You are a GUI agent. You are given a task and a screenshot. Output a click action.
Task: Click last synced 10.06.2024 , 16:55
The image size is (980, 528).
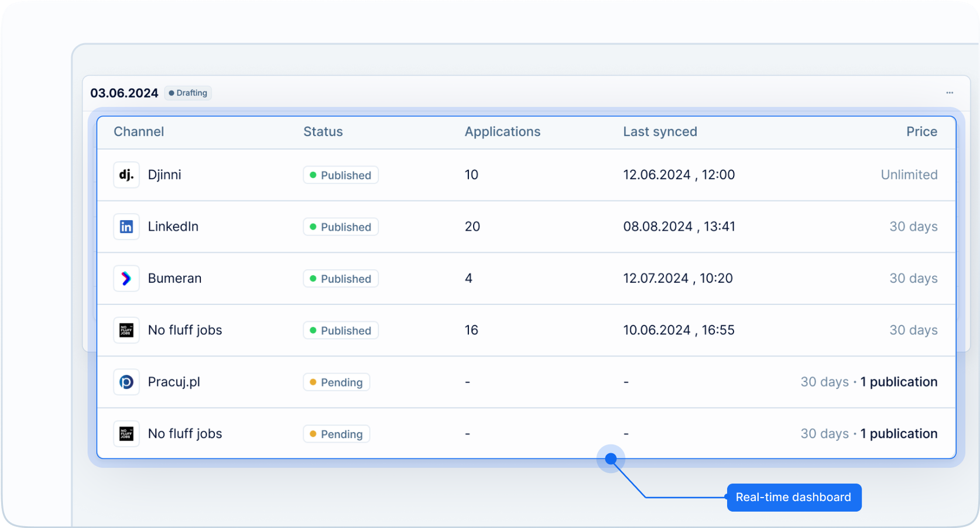[679, 330]
